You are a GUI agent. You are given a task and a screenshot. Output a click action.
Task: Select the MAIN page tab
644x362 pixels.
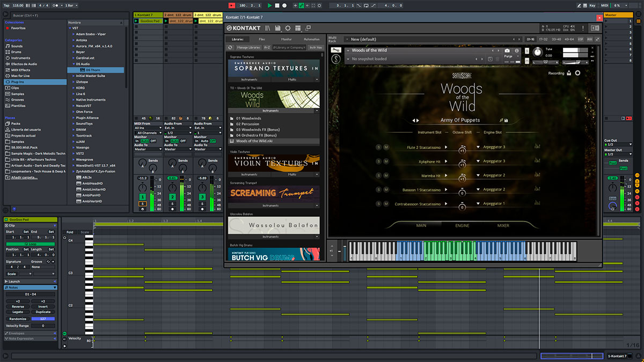click(x=421, y=226)
